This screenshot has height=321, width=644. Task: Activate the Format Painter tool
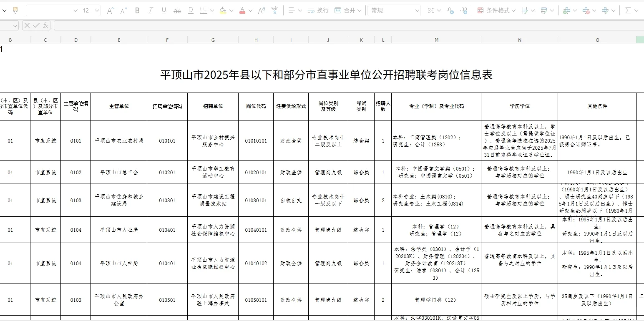(15, 10)
